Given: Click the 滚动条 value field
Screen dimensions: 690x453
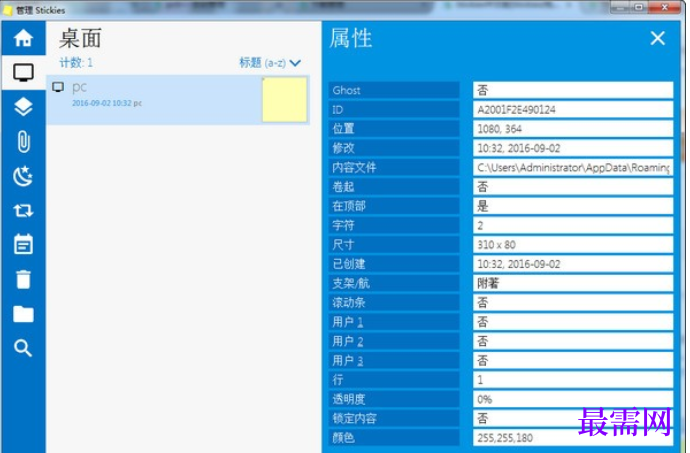Looking at the screenshot, I should click(x=573, y=303).
